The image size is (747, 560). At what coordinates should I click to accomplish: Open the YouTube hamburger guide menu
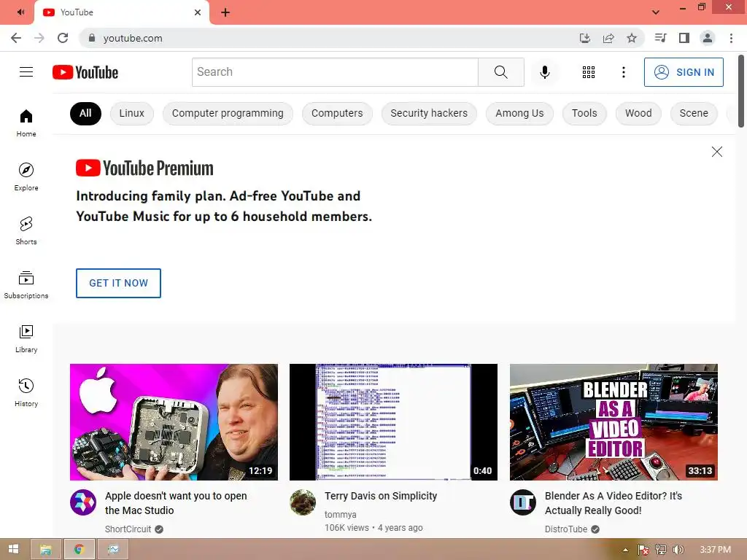(26, 72)
